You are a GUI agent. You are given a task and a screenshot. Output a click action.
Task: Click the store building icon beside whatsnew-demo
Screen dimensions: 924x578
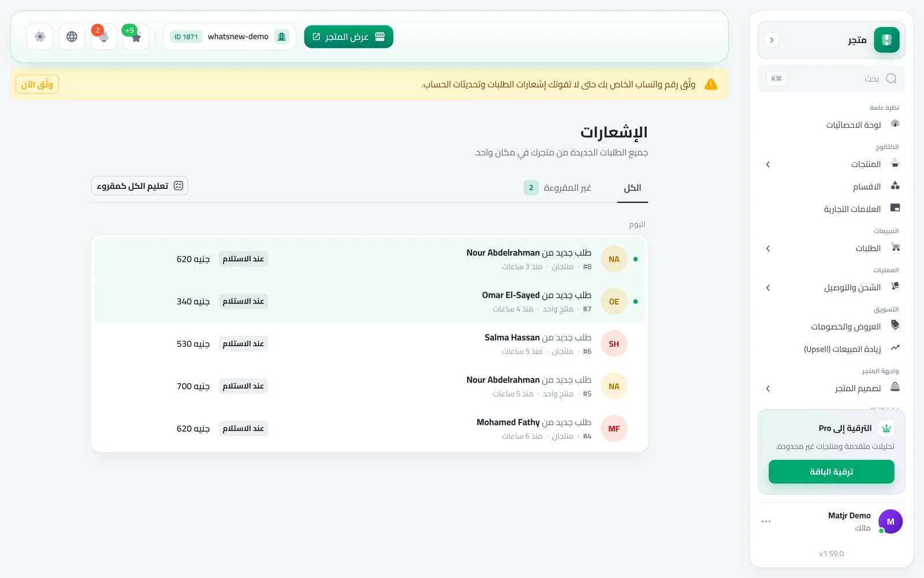tap(282, 36)
